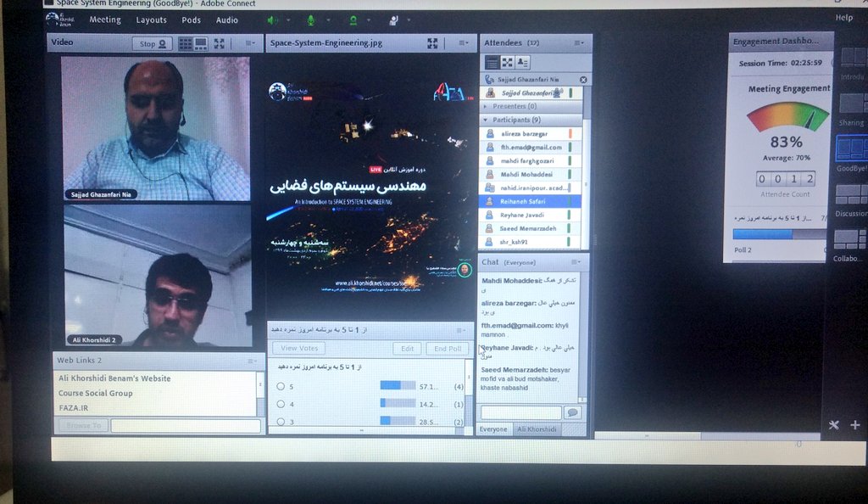Click Stop in the Video pod
This screenshot has width=868, height=504.
click(x=153, y=44)
